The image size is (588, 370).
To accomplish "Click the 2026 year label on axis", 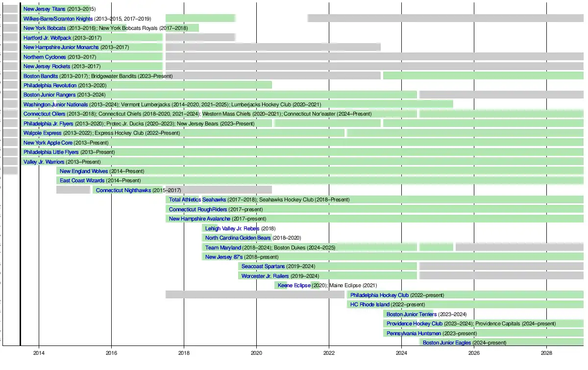I will [x=474, y=352].
